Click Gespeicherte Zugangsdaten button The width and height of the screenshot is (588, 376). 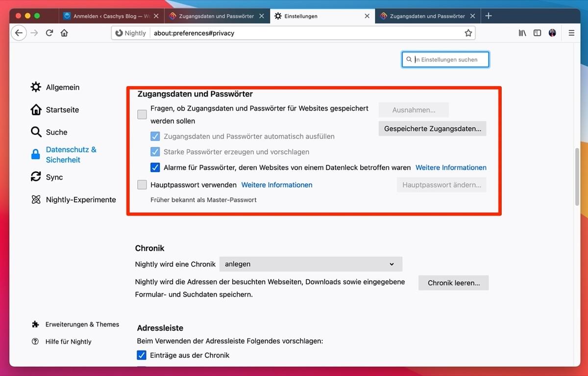(x=432, y=129)
